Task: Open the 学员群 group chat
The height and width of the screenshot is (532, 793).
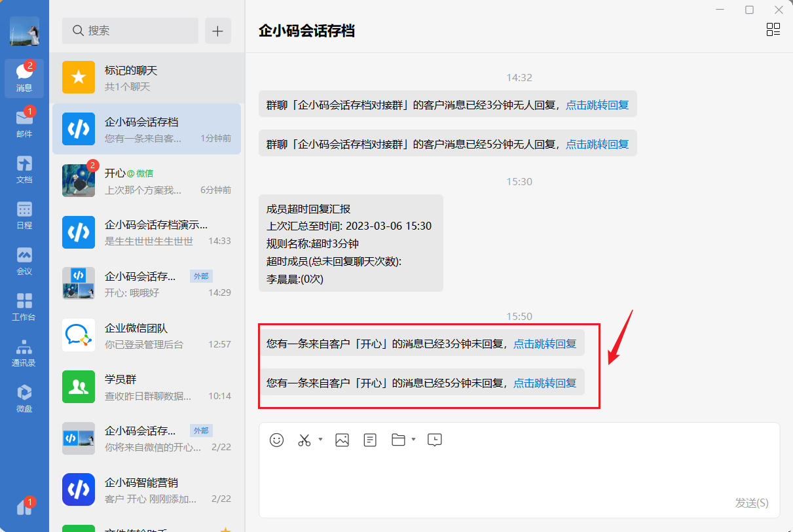Action: tap(147, 387)
